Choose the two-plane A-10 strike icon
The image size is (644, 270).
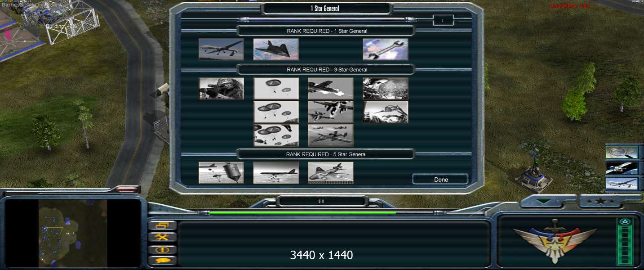[331, 112]
